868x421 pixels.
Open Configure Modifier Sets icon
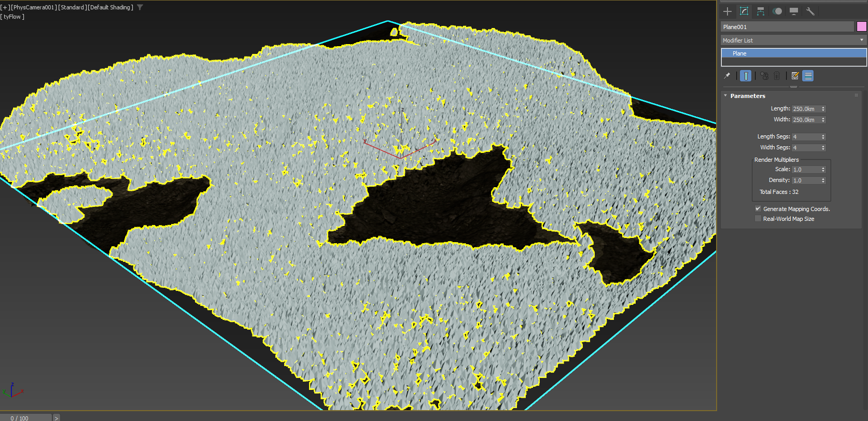pos(795,76)
